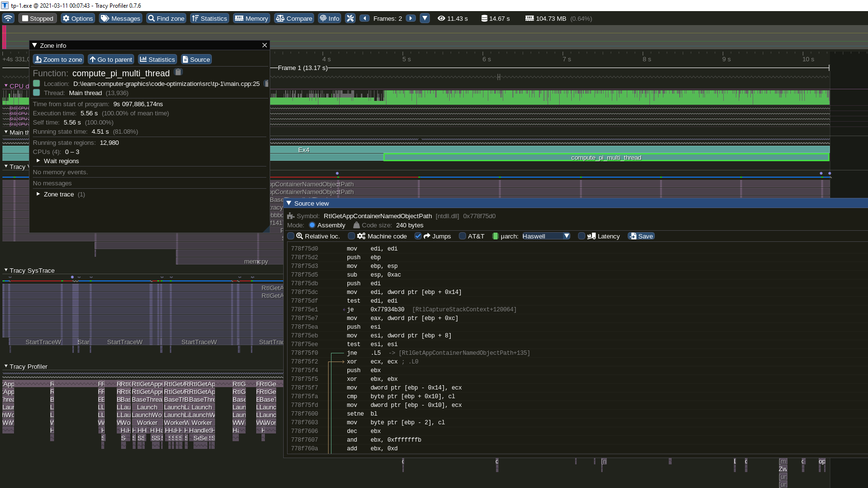Click the wifi connection icon button
868x488 pixels.
pos(8,18)
